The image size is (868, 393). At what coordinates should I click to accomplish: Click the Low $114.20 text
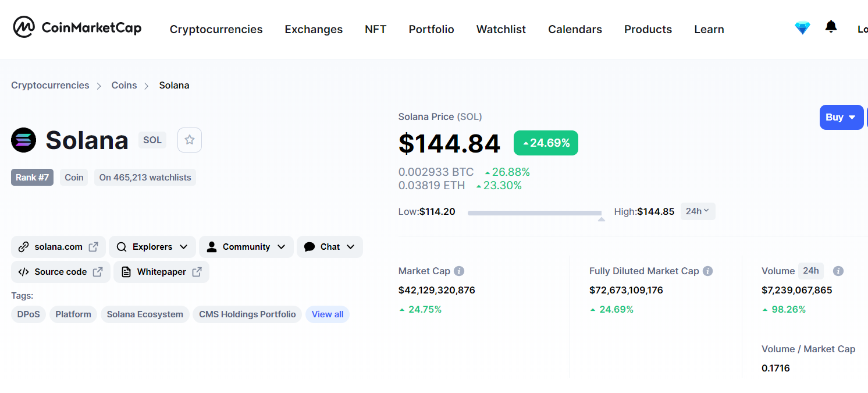click(x=427, y=211)
